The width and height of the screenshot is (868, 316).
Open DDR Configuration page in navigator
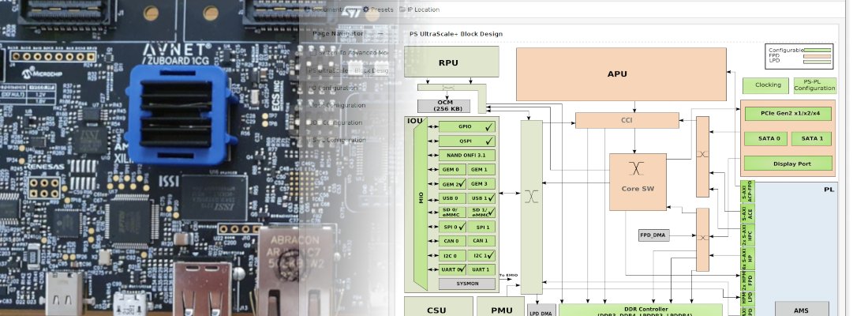click(x=337, y=122)
